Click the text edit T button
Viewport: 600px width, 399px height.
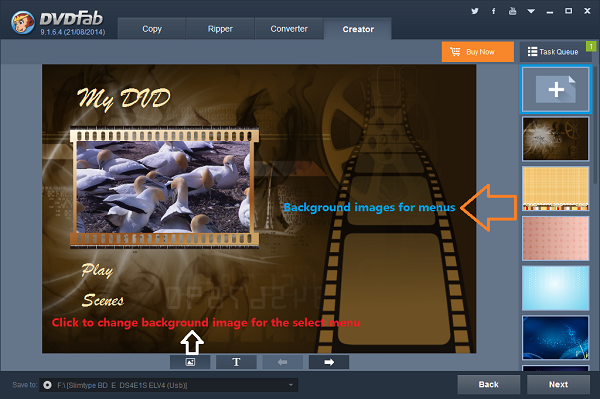236,362
